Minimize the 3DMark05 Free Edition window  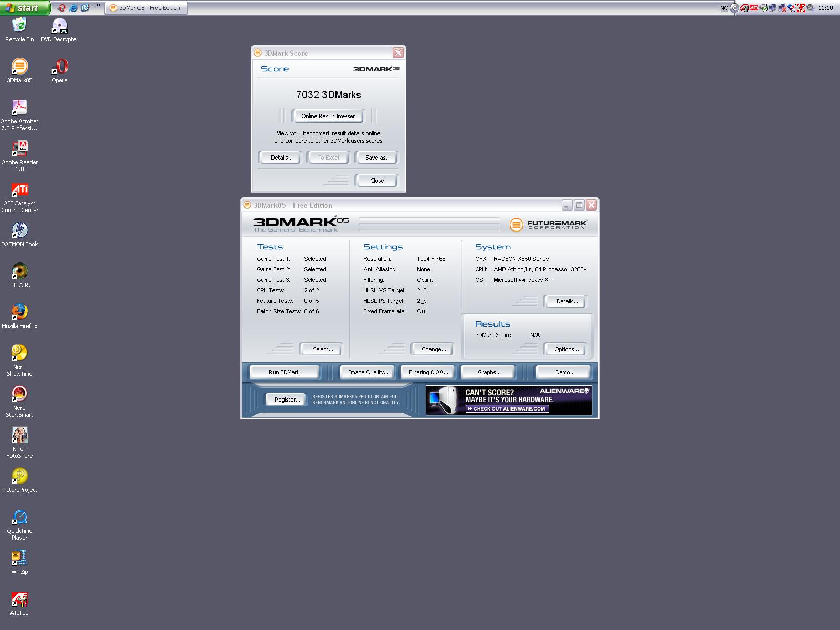(x=567, y=205)
